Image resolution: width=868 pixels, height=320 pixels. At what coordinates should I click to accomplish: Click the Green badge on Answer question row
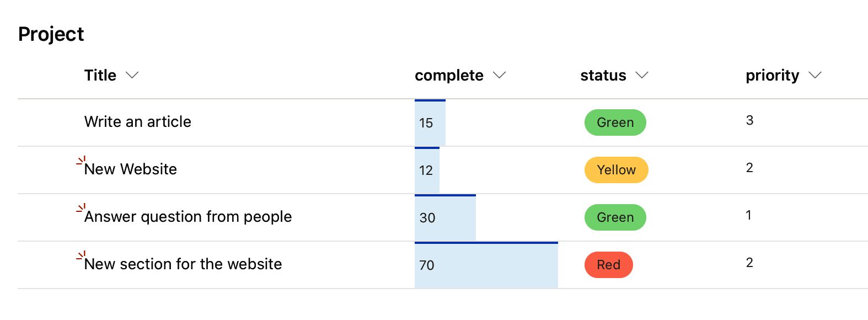[x=615, y=217]
